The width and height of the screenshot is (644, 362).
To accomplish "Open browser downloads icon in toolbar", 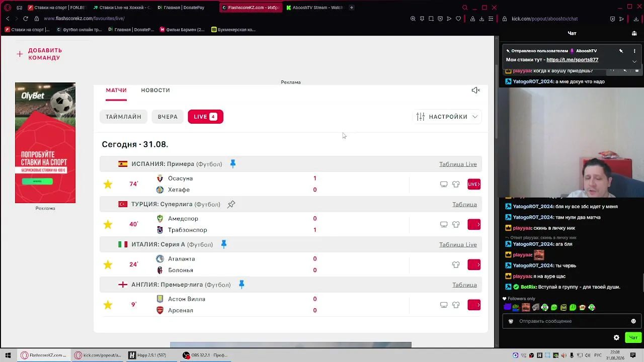I will point(481,19).
